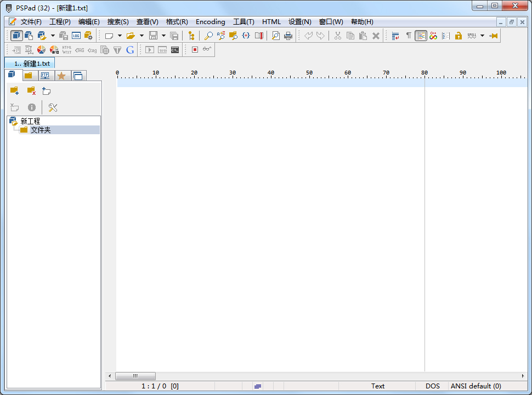532x395 pixels.
Task: Click the find and replace A-Z icon
Action: (221, 36)
